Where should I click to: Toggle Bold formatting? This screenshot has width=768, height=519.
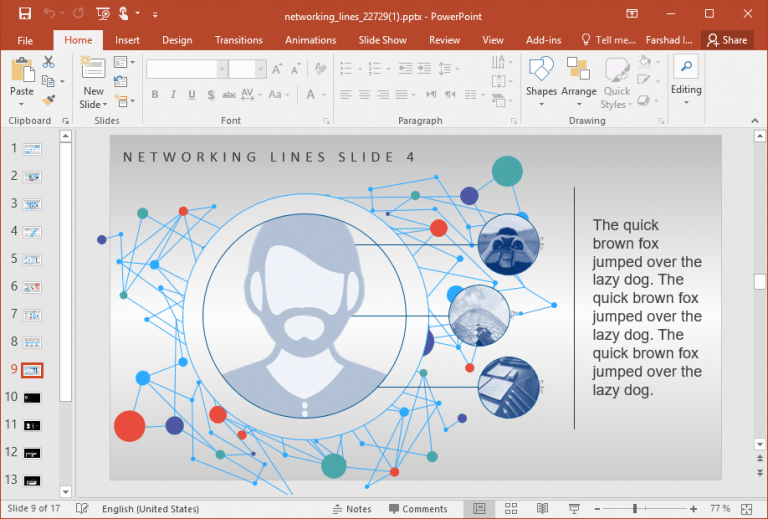click(155, 95)
